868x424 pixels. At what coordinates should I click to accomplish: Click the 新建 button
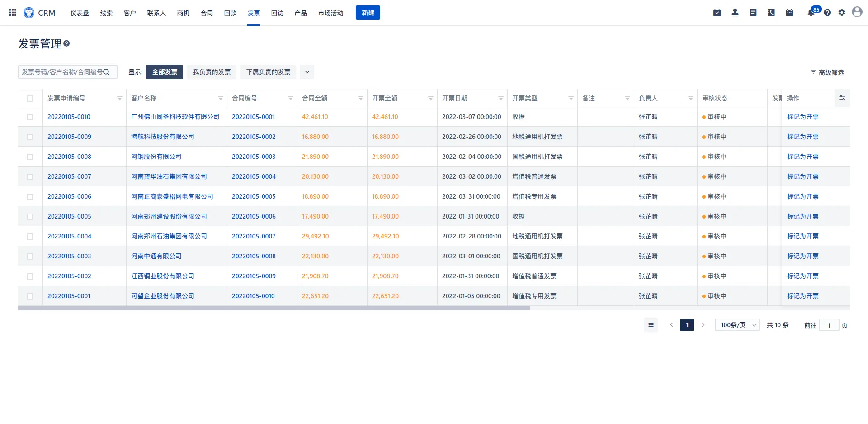pos(368,13)
